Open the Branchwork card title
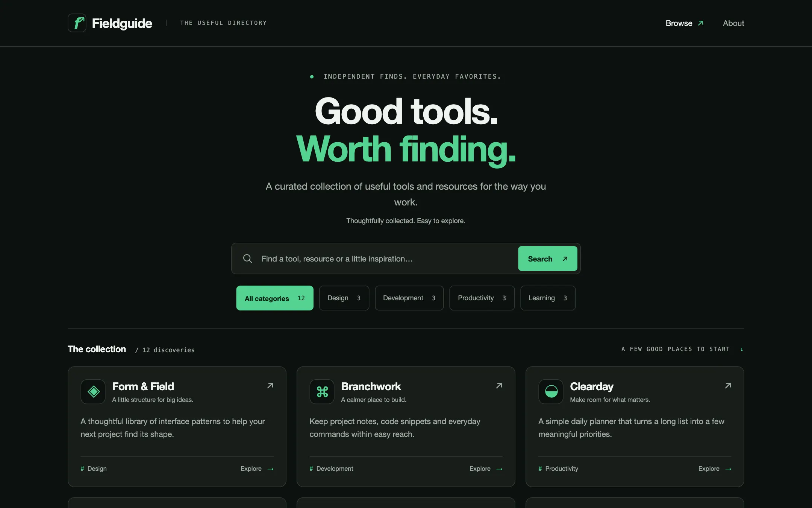Screen dimensions: 812x508 371,386
